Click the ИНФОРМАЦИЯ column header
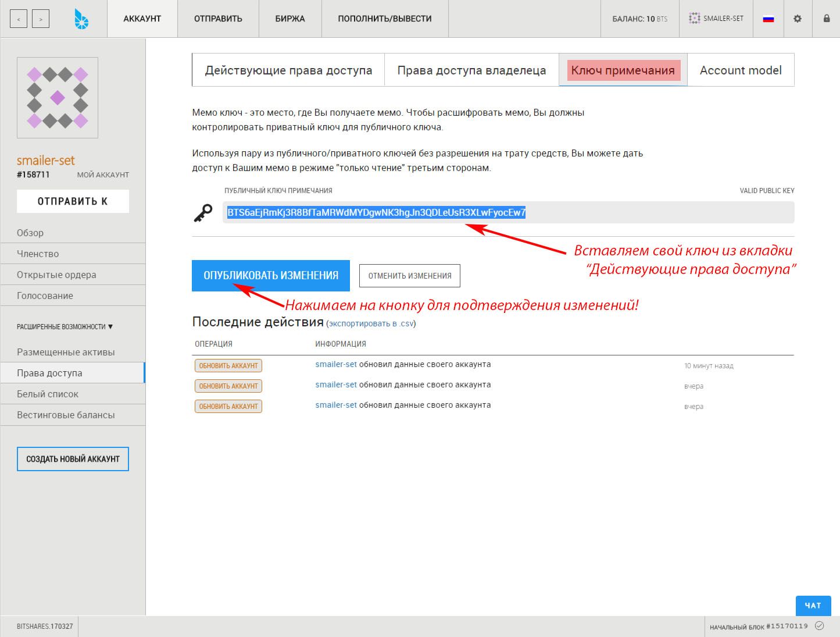Screen dimensions: 840x637 click(x=341, y=344)
